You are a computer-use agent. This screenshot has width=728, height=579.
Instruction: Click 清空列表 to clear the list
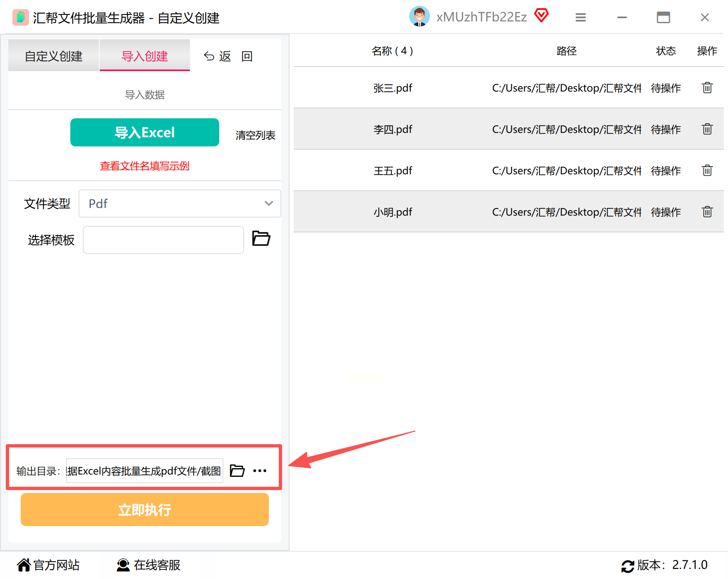(255, 135)
